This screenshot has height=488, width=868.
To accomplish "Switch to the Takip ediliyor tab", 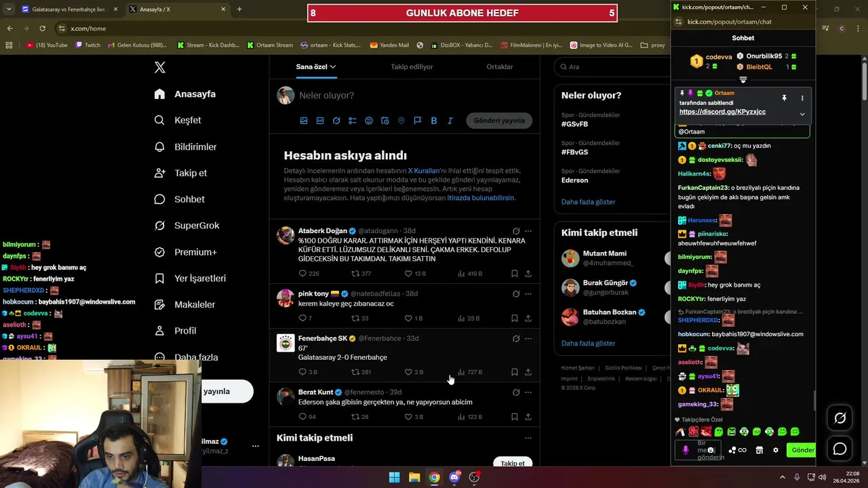I will [x=412, y=66].
